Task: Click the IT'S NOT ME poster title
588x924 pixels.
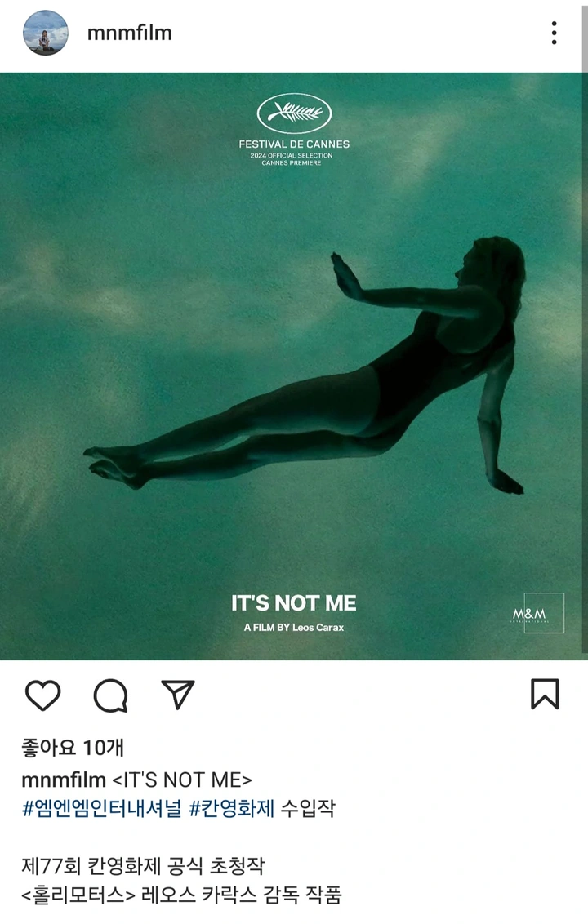Action: pos(294,603)
